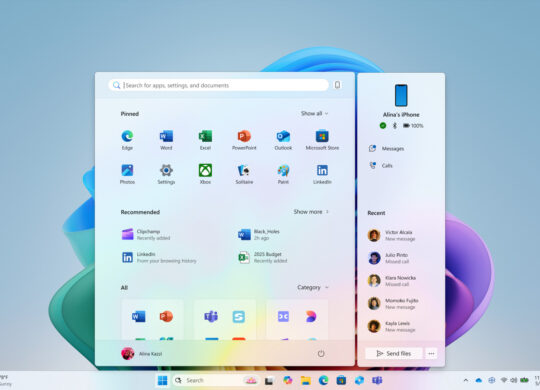The image size is (540, 390).
Task: Open Teams in the All category group
Action: pyautogui.click(x=211, y=316)
